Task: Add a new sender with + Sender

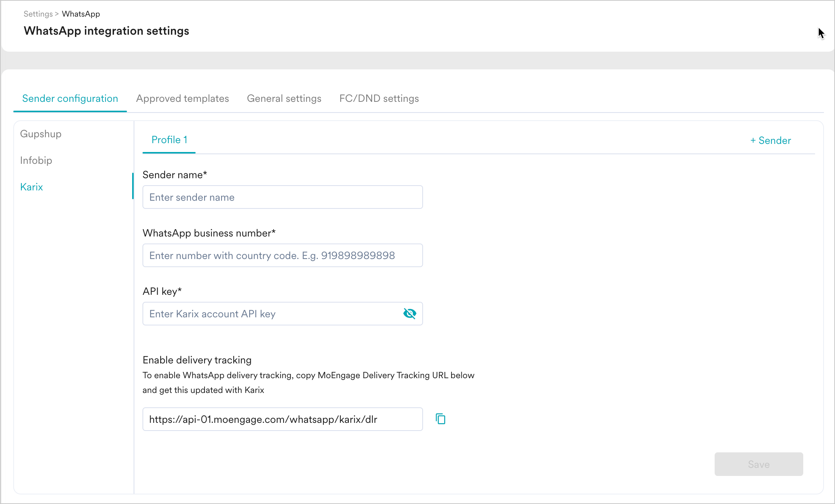Action: pyautogui.click(x=770, y=140)
